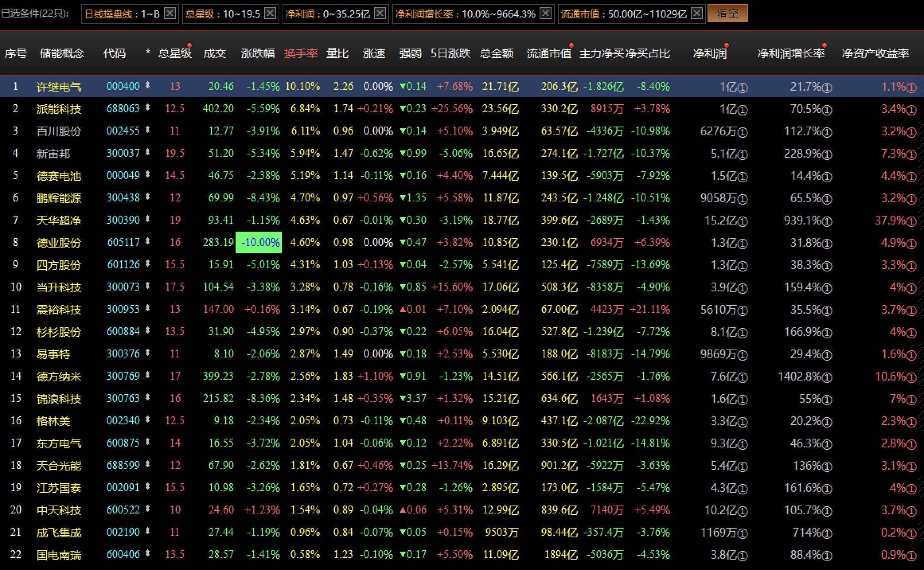Sort by 净利润增长率 column header

[x=791, y=53]
